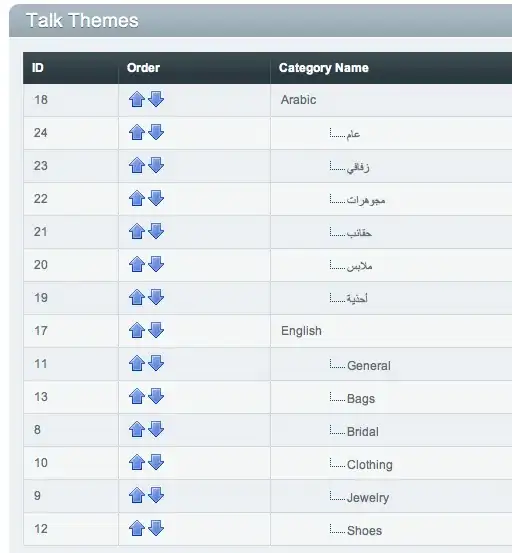This screenshot has width=512, height=553.
Task: Select the Jewelry subcategory name
Action: [x=368, y=498]
